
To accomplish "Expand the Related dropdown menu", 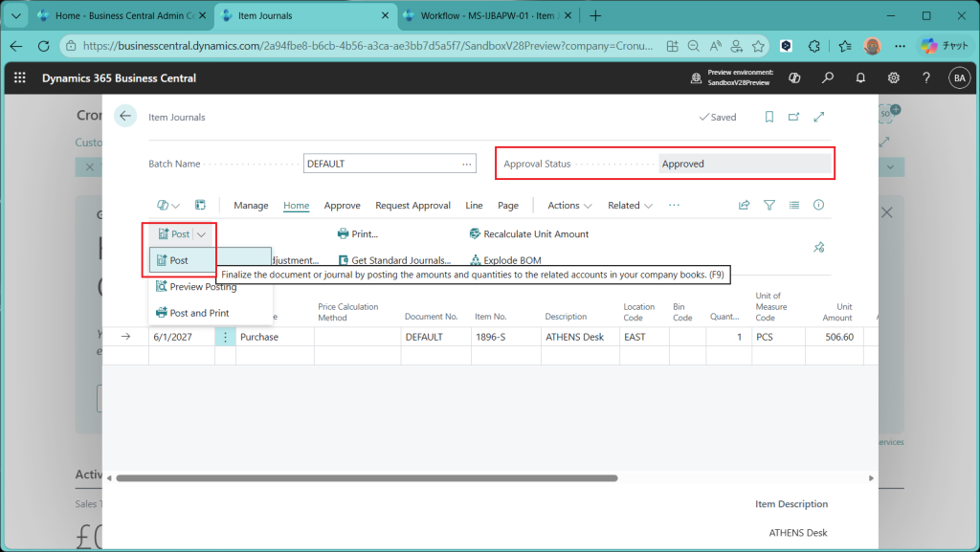I will tap(630, 206).
